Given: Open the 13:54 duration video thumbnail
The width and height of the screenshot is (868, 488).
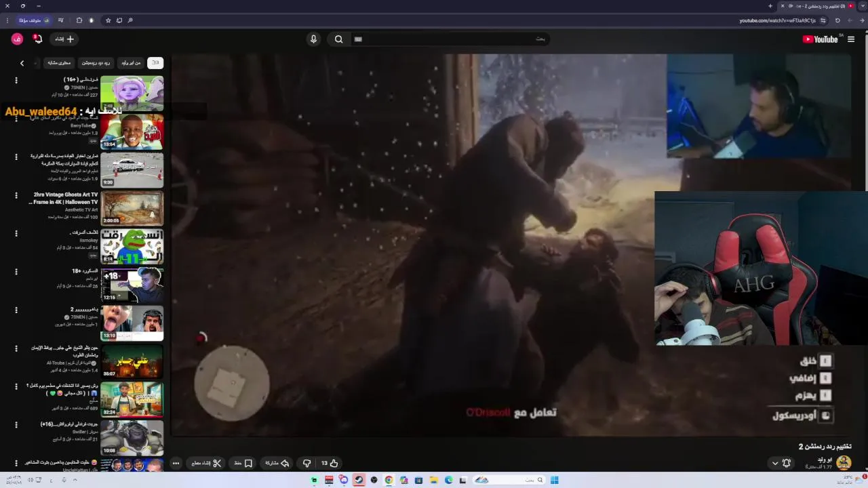Looking at the screenshot, I should (x=132, y=131).
